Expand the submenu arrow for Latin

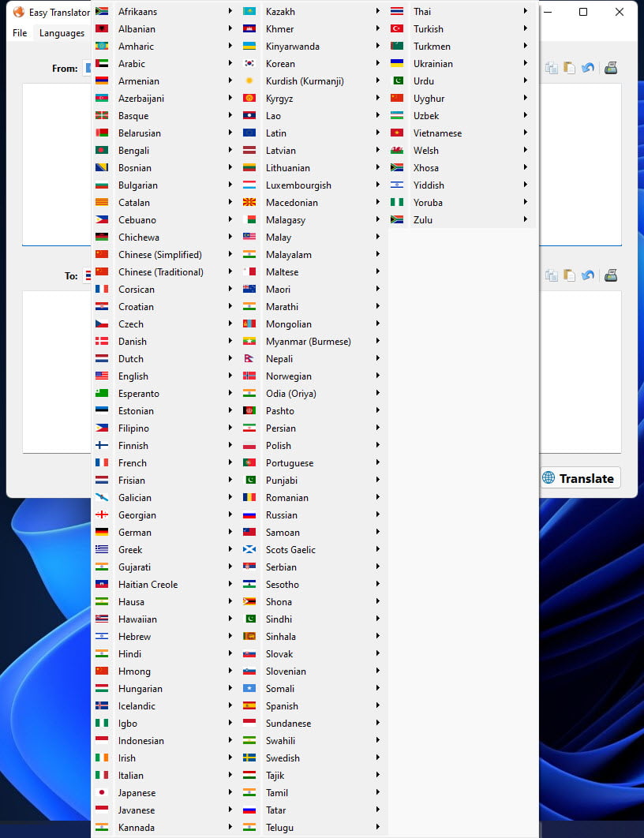378,133
